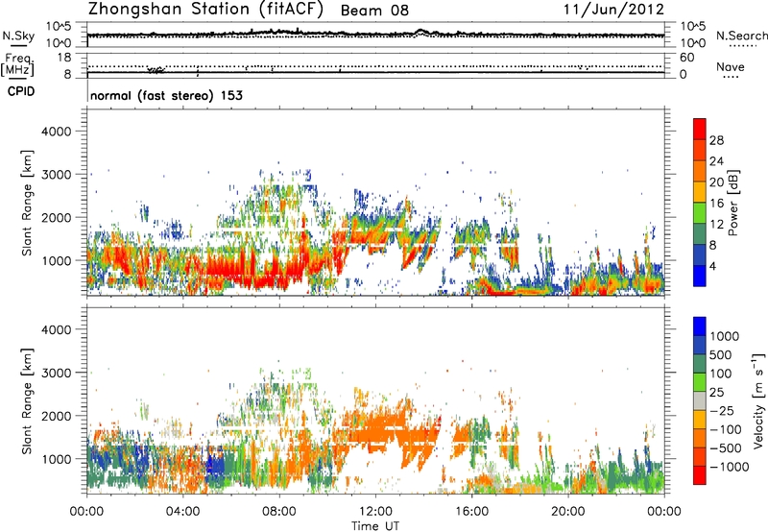Click the Power colorbar value "4"

(713, 267)
